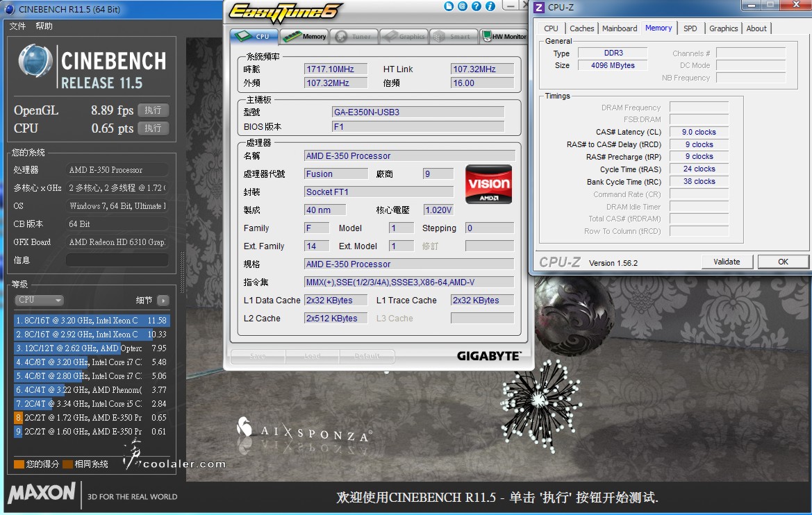This screenshot has height=515, width=812.
Task: Click OK in CPU-Z
Action: tap(783, 262)
